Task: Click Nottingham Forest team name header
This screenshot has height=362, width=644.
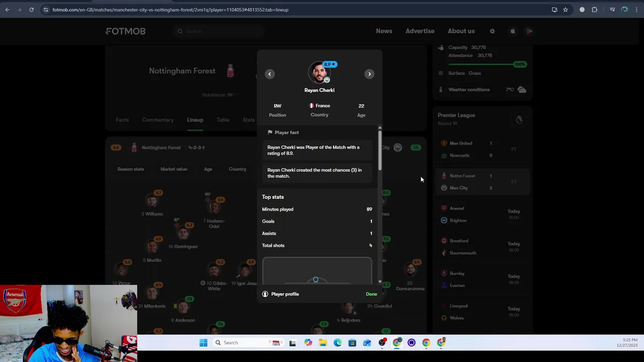Action: tap(182, 71)
